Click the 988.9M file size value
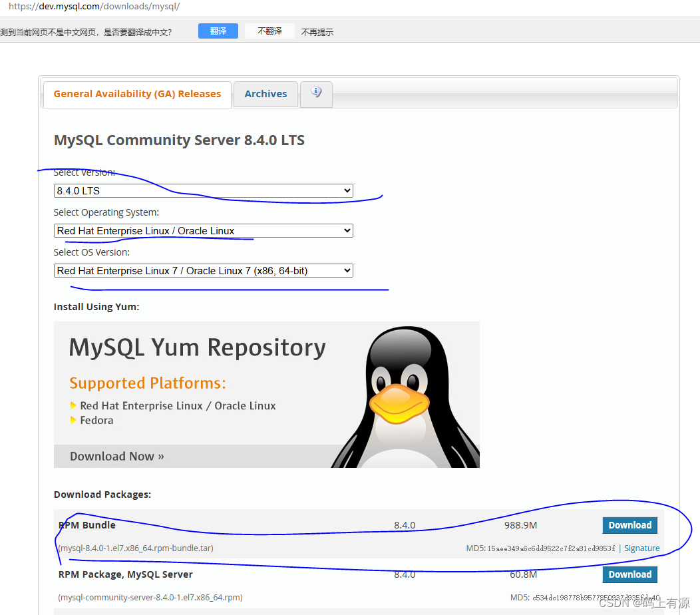 520,525
